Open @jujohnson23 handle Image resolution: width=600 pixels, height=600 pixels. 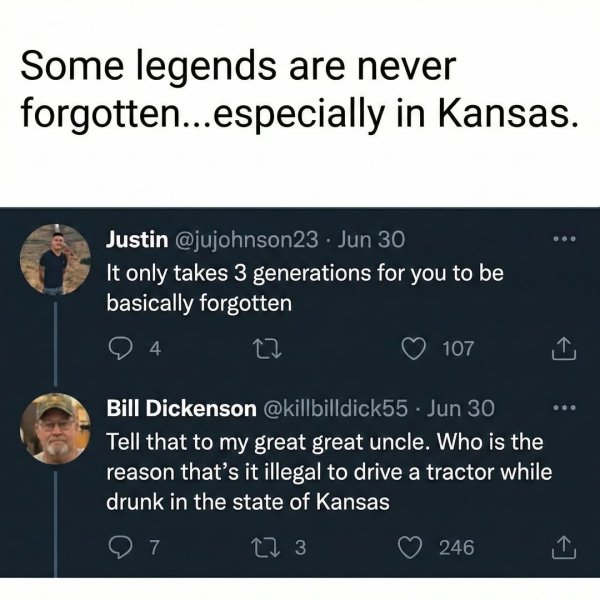point(246,240)
